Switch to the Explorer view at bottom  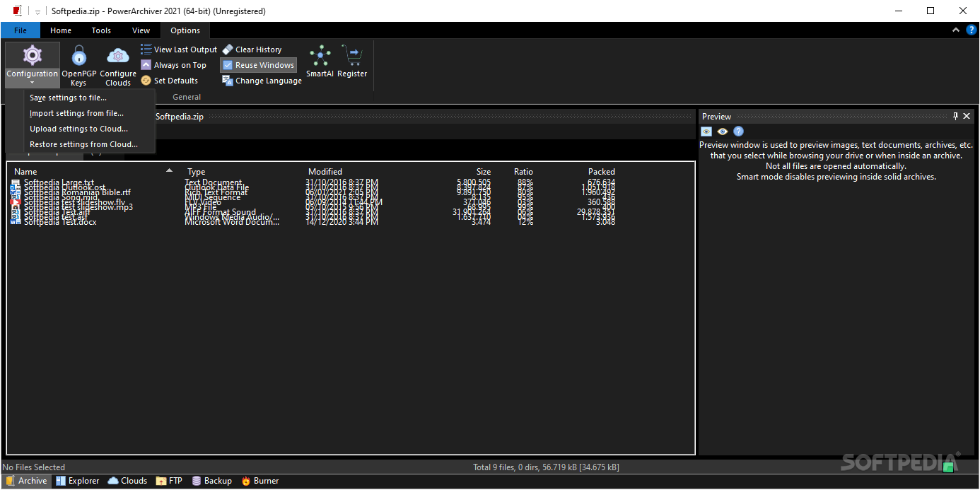pos(77,481)
